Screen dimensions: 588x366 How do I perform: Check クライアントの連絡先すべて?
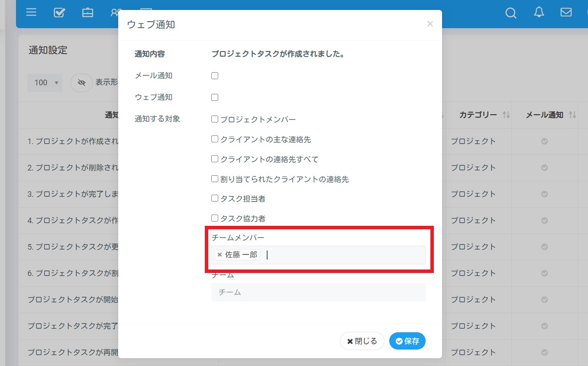click(215, 159)
